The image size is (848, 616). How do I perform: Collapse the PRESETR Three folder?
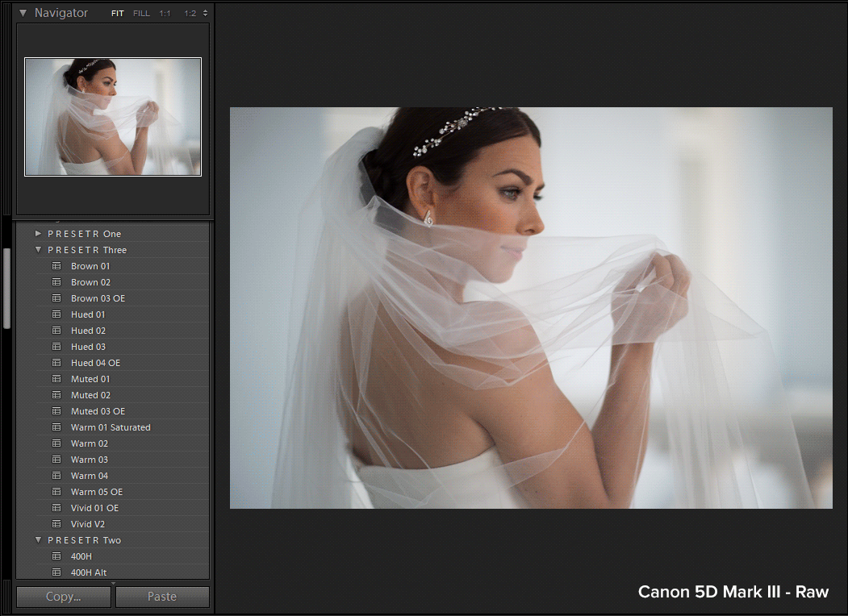click(x=38, y=249)
